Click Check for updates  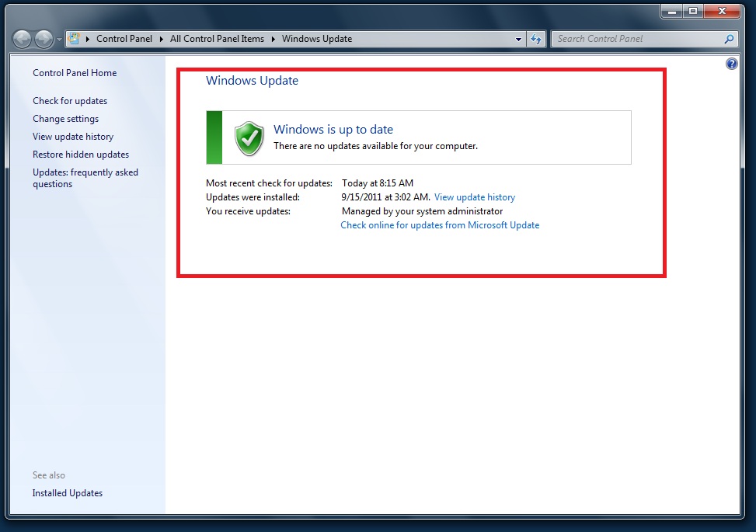70,101
